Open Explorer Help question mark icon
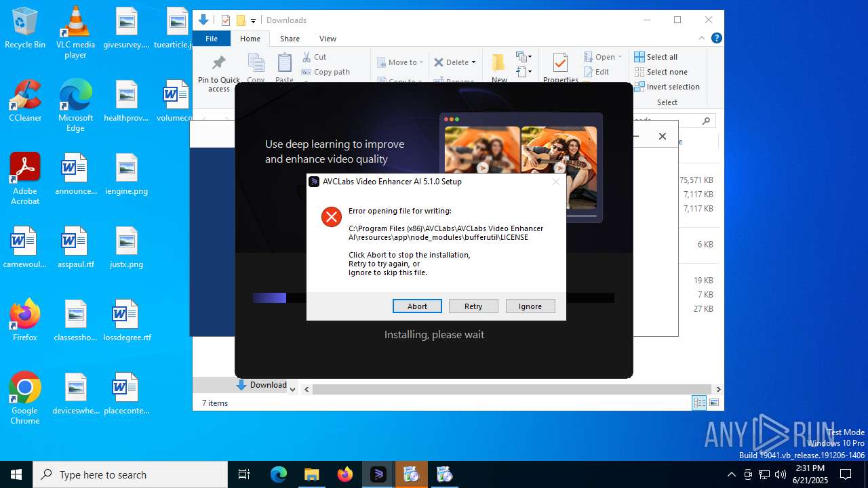This screenshot has width=868, height=488. coord(716,38)
